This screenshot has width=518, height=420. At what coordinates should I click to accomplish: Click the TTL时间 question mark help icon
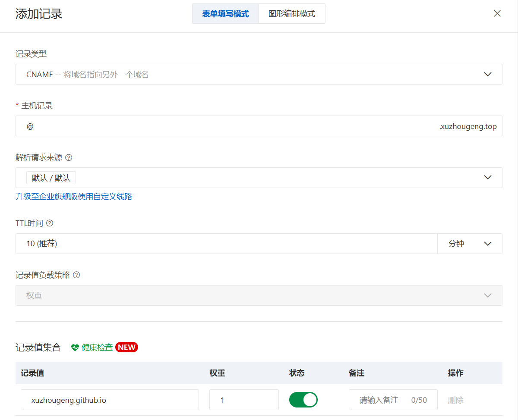point(49,223)
